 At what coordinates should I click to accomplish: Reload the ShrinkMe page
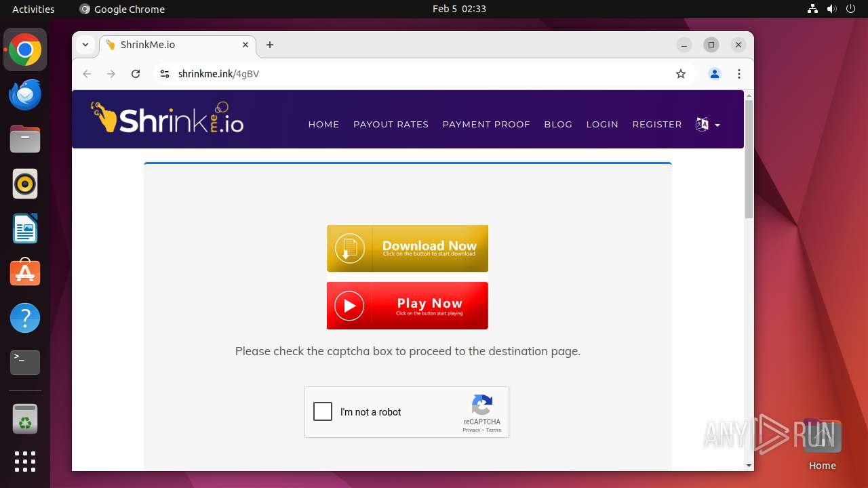(136, 74)
